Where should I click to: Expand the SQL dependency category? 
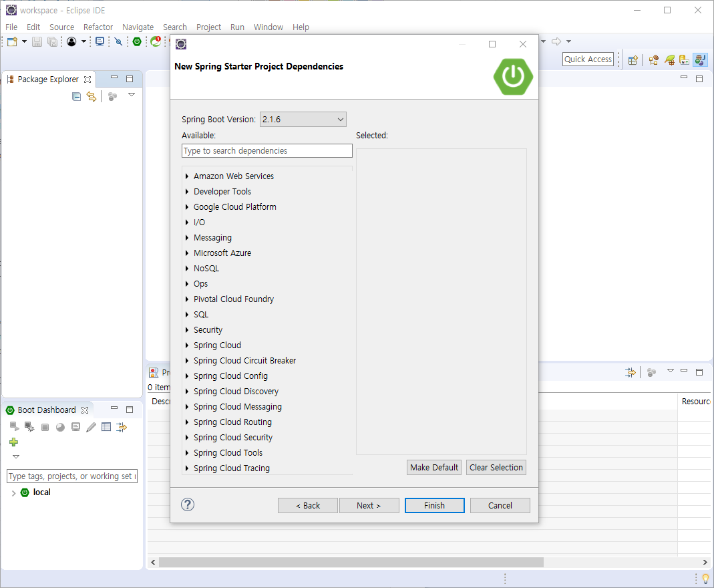[x=187, y=315]
